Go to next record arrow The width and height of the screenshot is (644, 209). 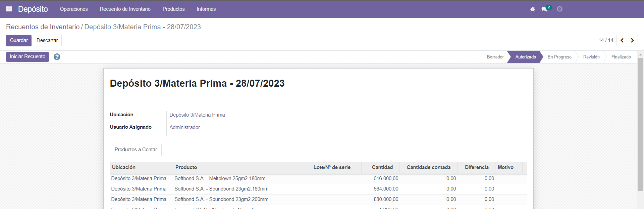(x=632, y=40)
